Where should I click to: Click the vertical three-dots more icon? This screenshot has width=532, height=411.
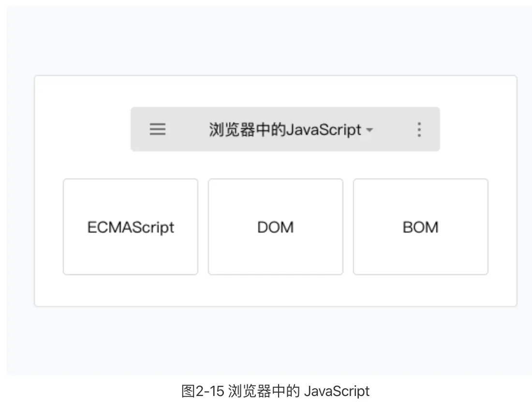pos(419,130)
